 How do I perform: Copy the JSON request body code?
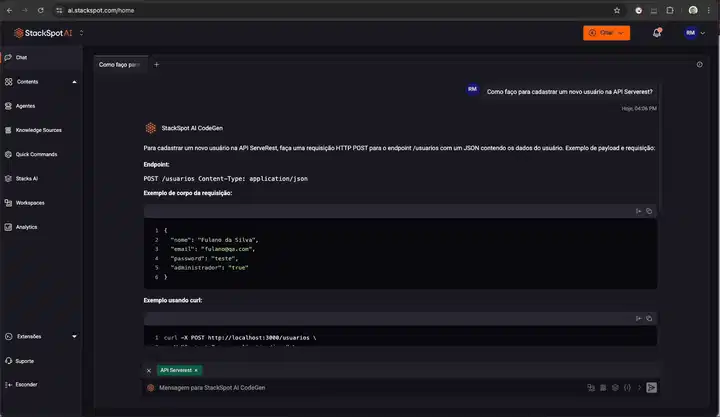click(648, 211)
